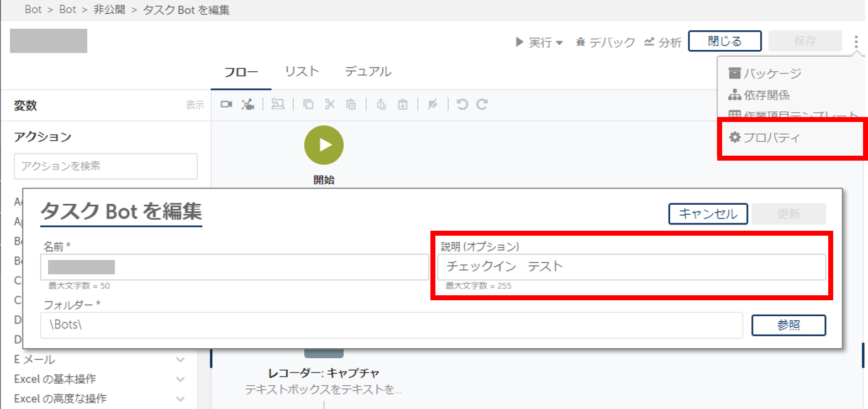The image size is (868, 409).
Task: Click the copy icon in flow toolbar
Action: point(308,104)
